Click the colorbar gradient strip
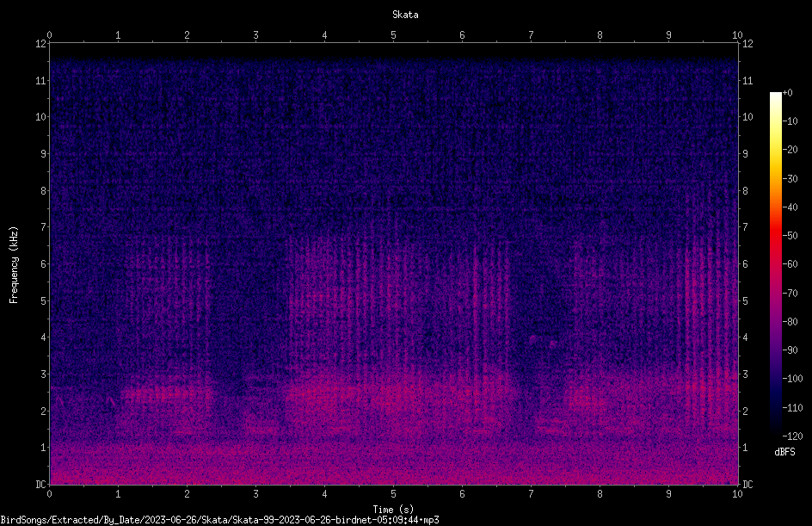This screenshot has width=812, height=526. point(775,264)
